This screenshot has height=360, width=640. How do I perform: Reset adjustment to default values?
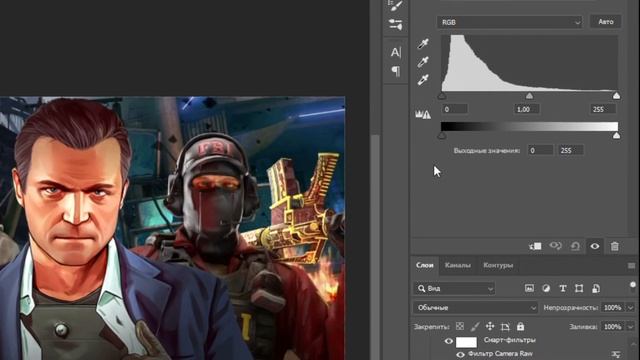[575, 246]
